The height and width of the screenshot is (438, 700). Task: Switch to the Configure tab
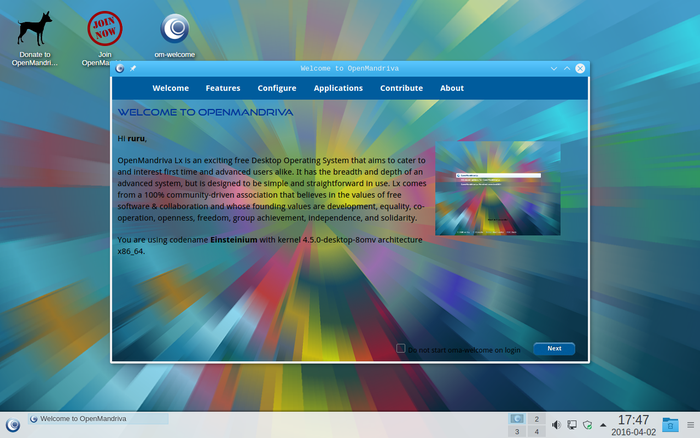click(x=277, y=88)
